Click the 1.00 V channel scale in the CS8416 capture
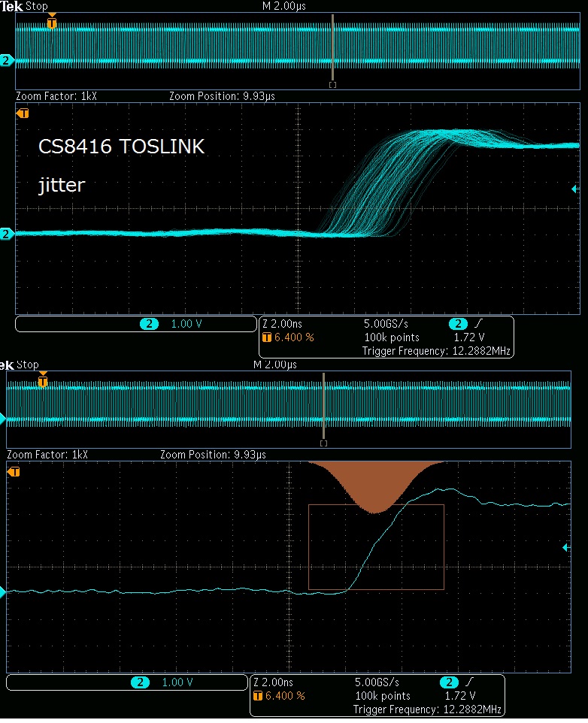588x723 pixels. tap(186, 324)
